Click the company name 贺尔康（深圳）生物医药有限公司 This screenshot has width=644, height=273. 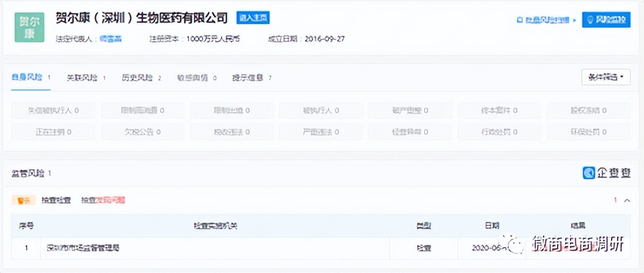click(x=142, y=18)
